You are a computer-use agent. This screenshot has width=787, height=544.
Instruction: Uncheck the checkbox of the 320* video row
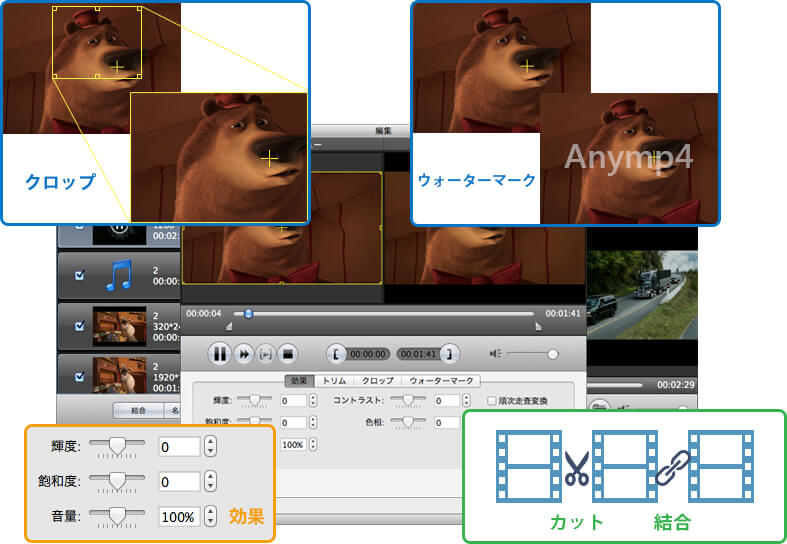[79, 326]
